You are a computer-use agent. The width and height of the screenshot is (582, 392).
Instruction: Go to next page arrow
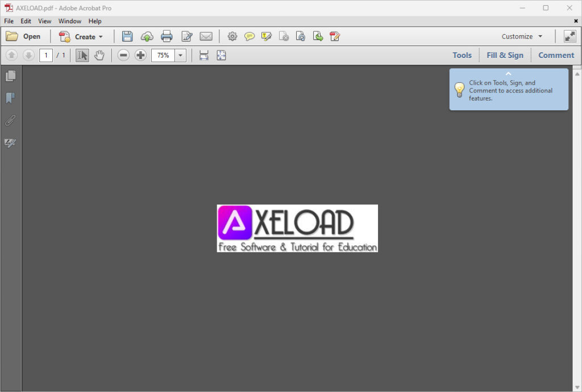(28, 55)
